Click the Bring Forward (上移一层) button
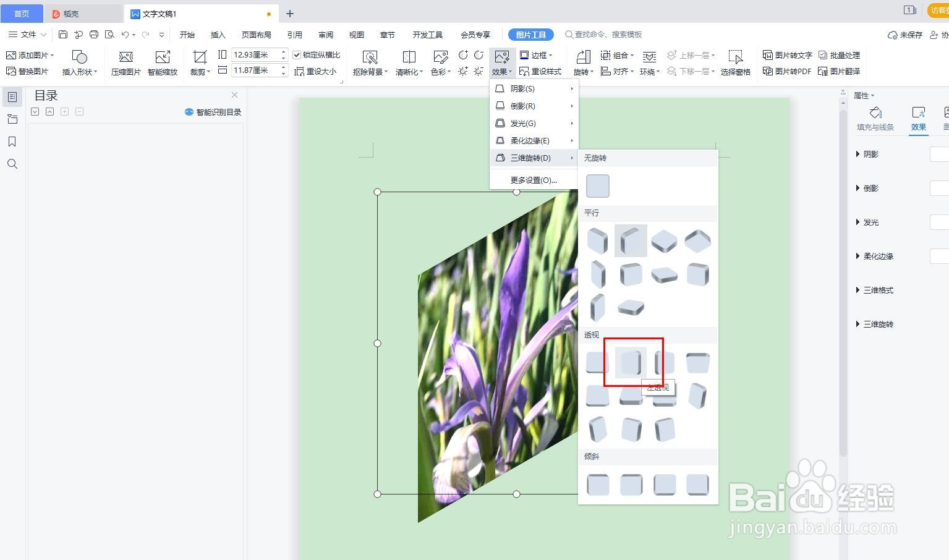The height and width of the screenshot is (560, 949). 691,55
